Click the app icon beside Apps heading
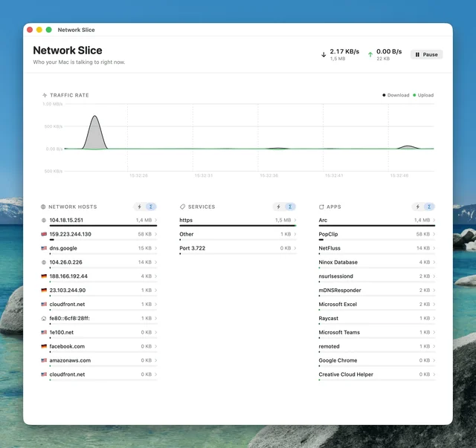 (x=321, y=207)
